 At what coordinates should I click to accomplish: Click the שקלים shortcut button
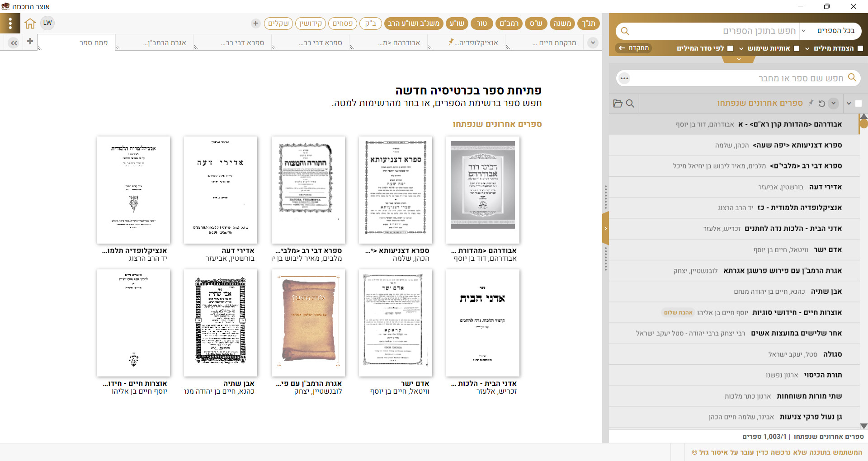[278, 24]
